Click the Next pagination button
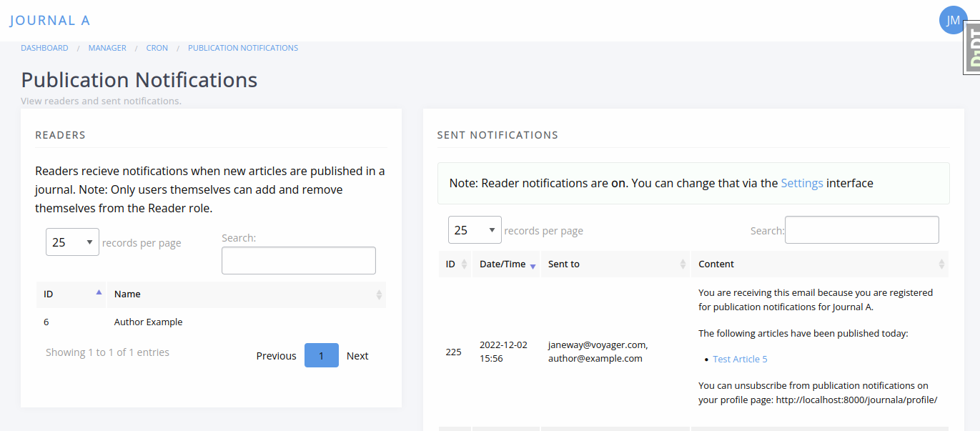Image resolution: width=980 pixels, height=431 pixels. [x=357, y=356]
